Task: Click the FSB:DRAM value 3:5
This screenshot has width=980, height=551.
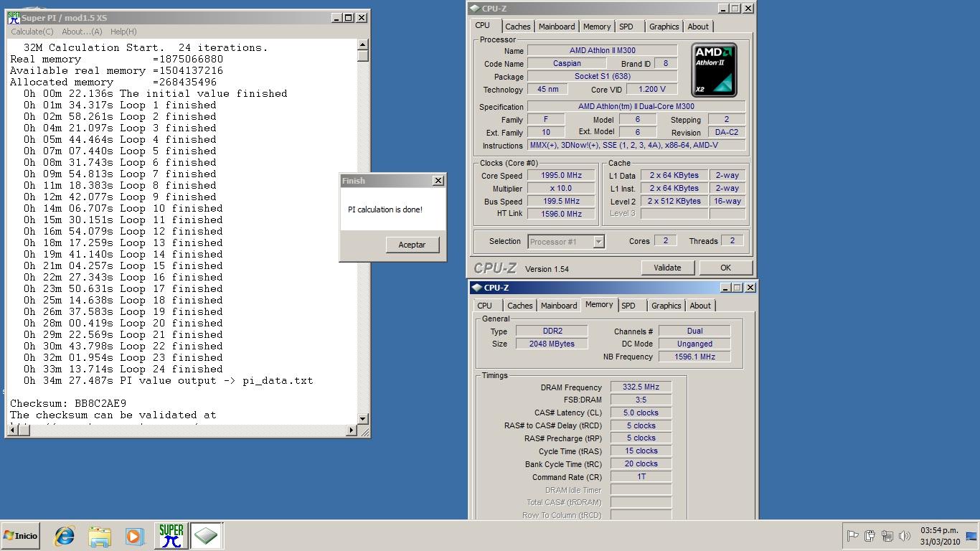Action: coord(641,400)
